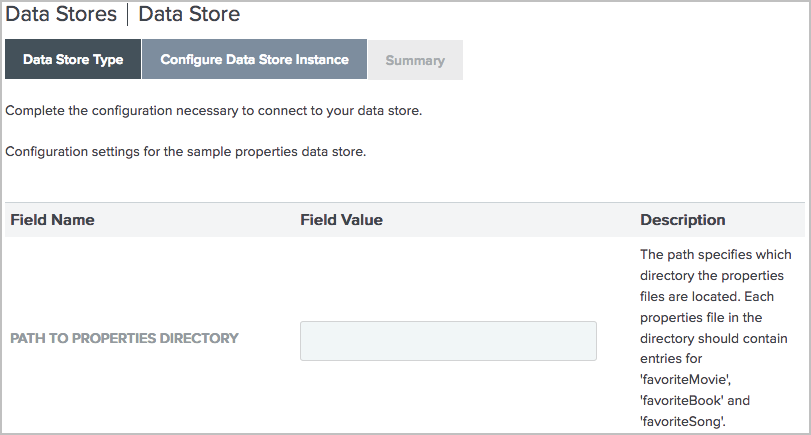Viewport: 811px width, 435px height.
Task: Switch to the Data Store Type tab
Action: tap(73, 60)
